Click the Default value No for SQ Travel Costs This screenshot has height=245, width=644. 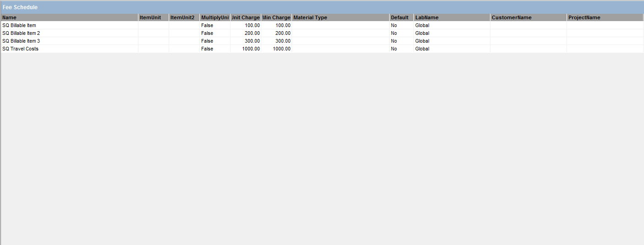pos(394,49)
